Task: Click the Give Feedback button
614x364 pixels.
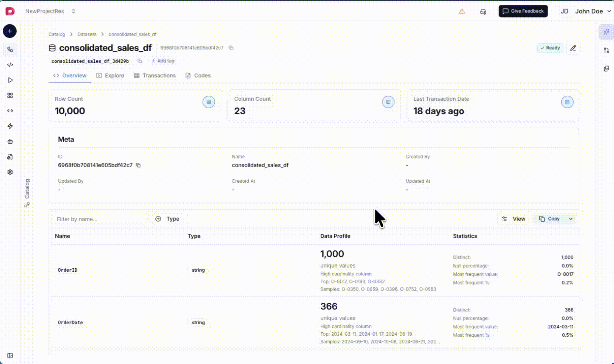Action: point(523,11)
